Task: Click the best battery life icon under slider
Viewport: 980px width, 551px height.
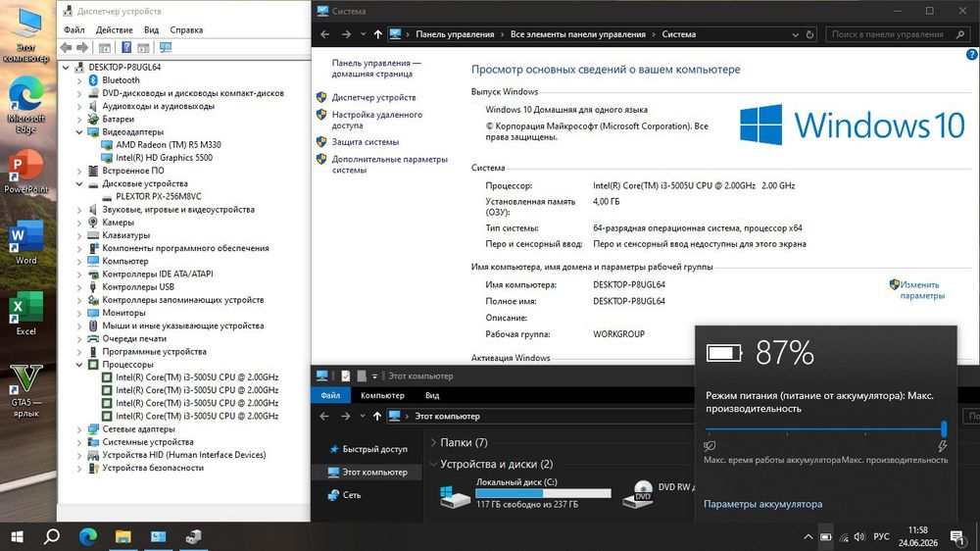Action: pyautogui.click(x=710, y=446)
